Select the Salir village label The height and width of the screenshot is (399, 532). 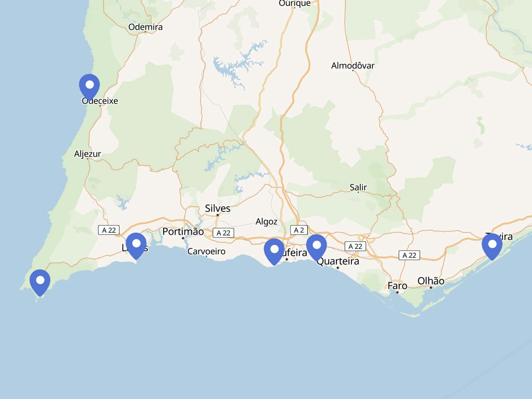point(358,187)
